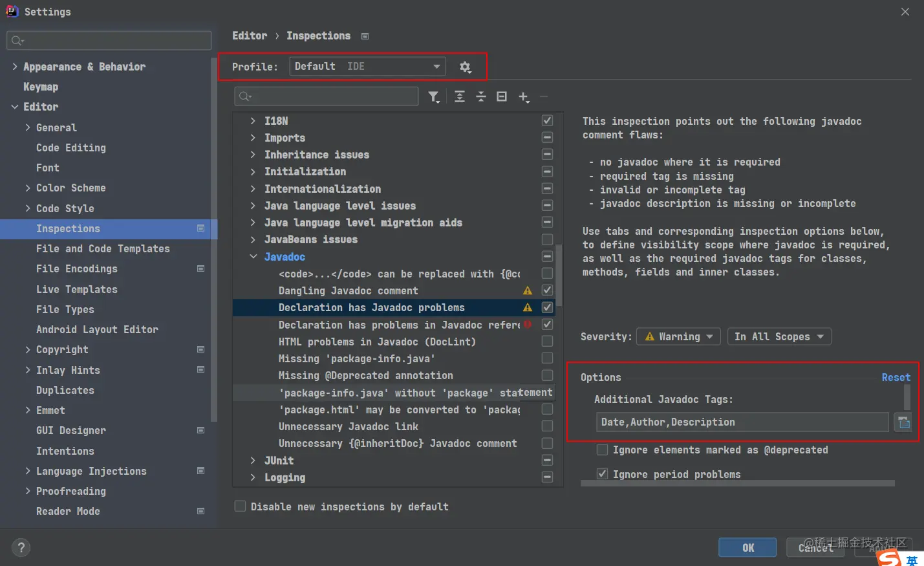Open the Duplicates settings page
The image size is (924, 566).
point(65,390)
